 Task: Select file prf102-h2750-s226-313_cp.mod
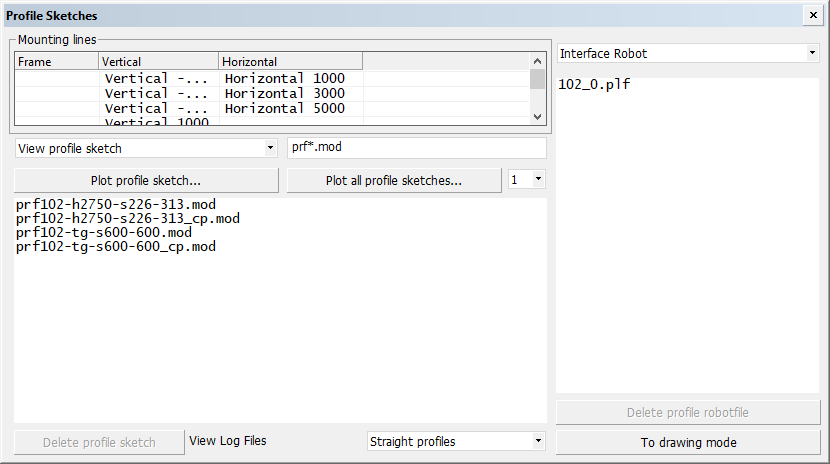[x=127, y=219]
